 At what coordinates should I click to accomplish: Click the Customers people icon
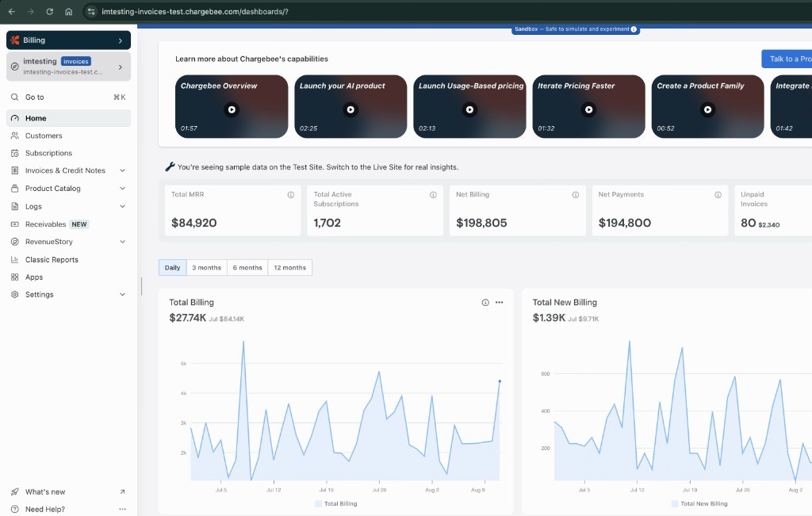point(14,136)
